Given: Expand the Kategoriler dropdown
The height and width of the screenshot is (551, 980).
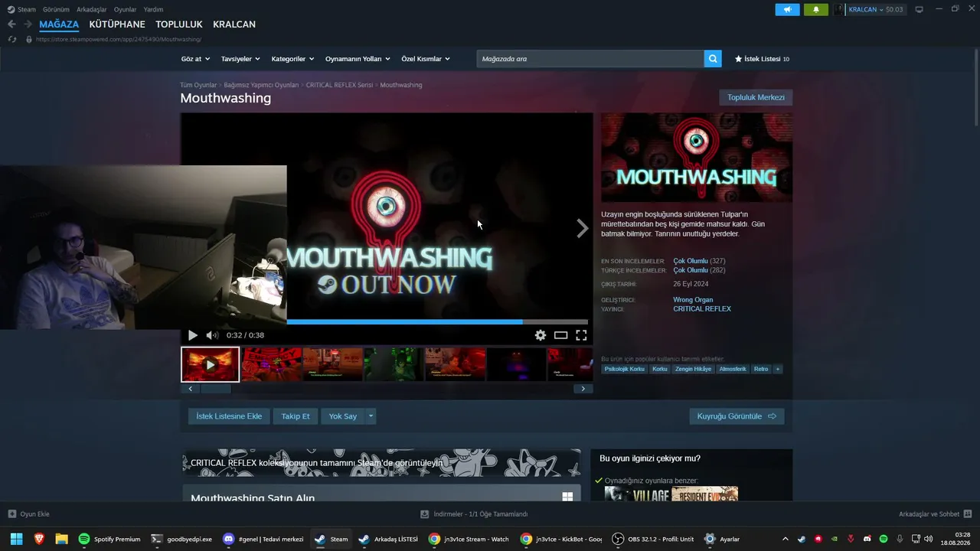Looking at the screenshot, I should (293, 59).
